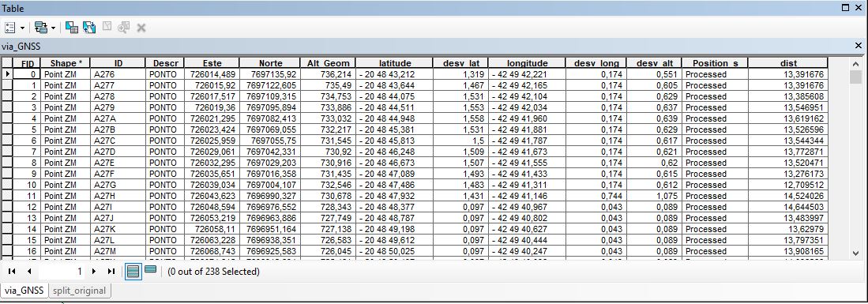Go to the first record

[12, 272]
